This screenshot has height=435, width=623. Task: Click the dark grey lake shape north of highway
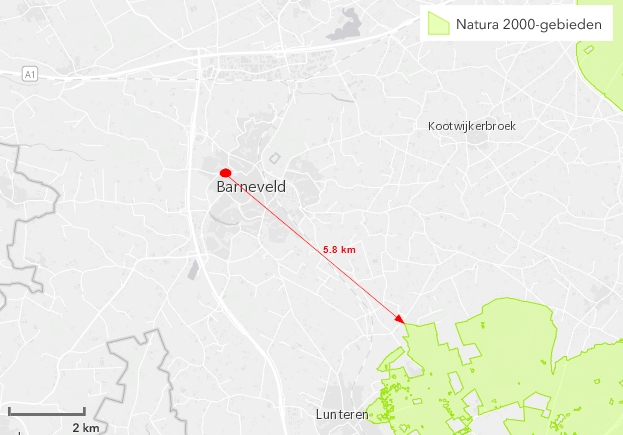pyautogui.click(x=345, y=26)
